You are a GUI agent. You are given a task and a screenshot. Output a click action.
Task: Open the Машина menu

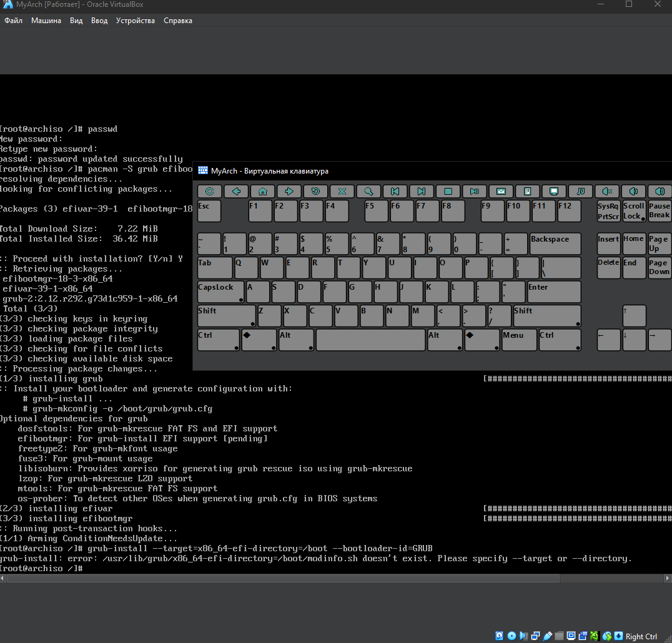pos(46,21)
